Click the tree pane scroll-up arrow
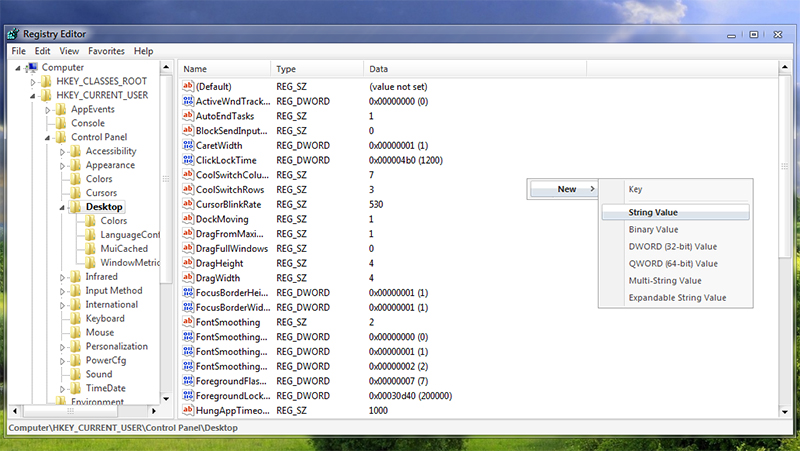The height and width of the screenshot is (451, 800). tap(166, 67)
